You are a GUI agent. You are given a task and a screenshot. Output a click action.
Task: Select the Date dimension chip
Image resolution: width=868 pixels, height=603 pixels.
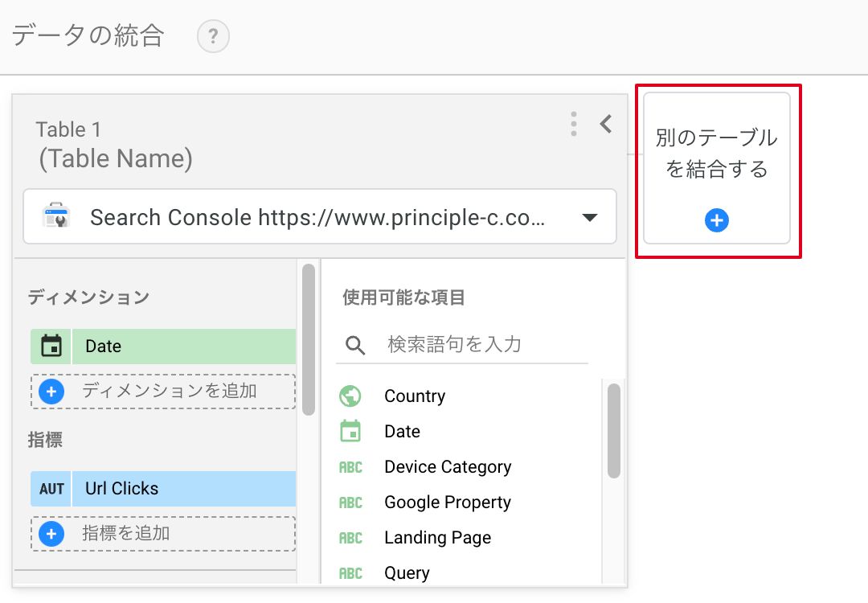tap(183, 347)
